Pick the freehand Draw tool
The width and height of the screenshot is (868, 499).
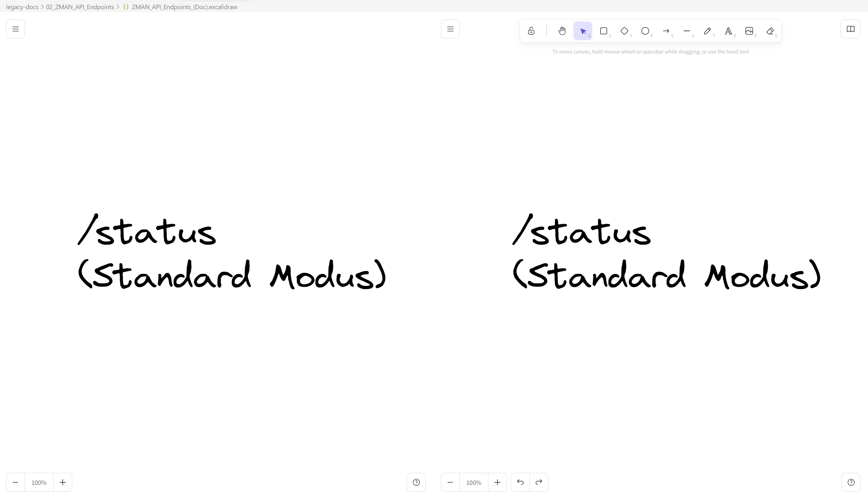tap(708, 31)
